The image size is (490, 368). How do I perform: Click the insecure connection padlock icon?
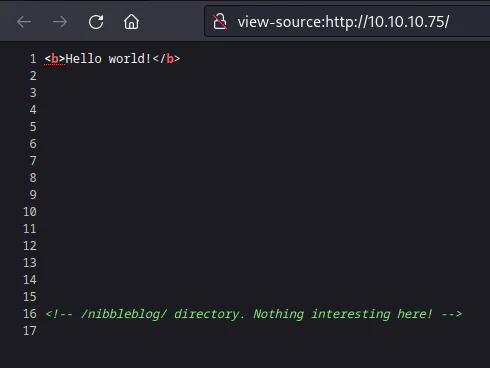pyautogui.click(x=220, y=22)
